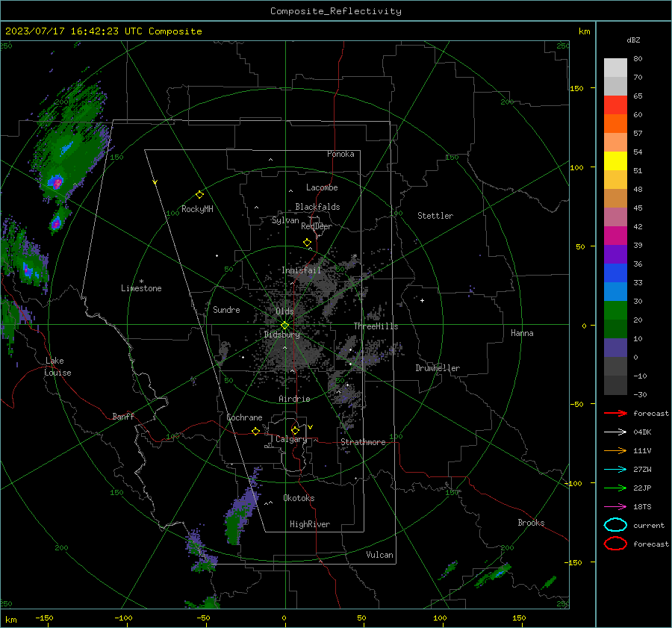The height and width of the screenshot is (628, 672).
Task: Click the Calgary city label
Action: [291, 439]
